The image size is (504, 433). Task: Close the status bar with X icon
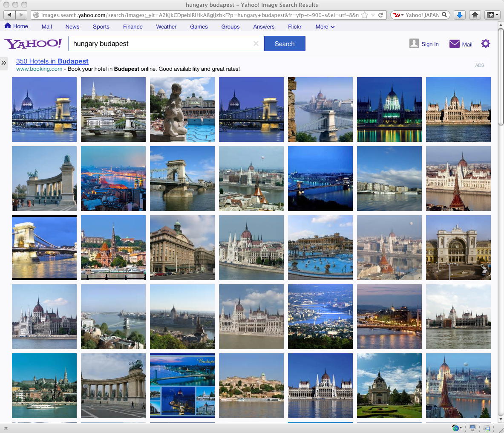tap(6, 428)
